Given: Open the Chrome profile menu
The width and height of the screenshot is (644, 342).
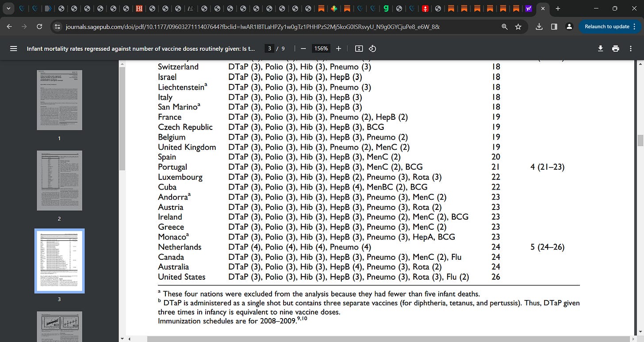Looking at the screenshot, I should coord(569,27).
